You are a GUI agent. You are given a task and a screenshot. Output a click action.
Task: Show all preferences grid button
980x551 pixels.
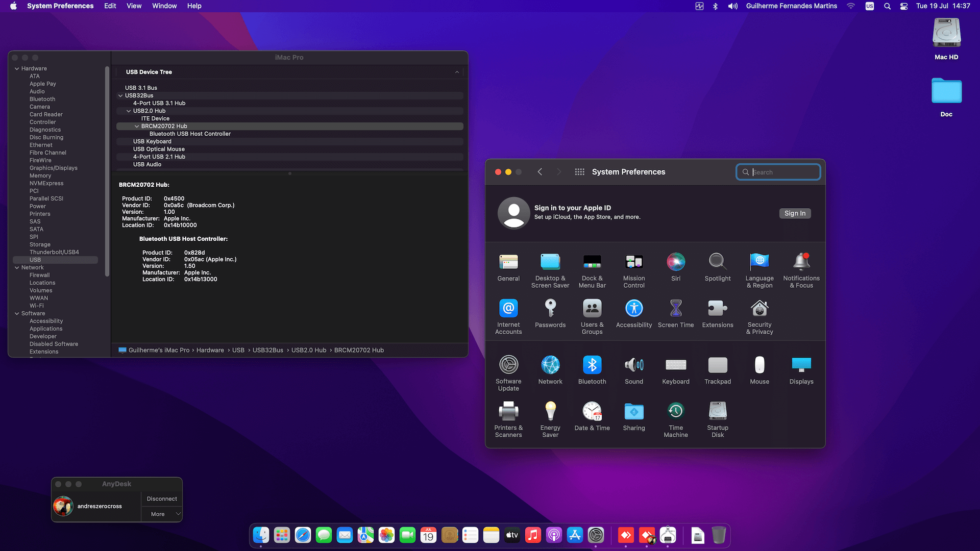coord(579,172)
